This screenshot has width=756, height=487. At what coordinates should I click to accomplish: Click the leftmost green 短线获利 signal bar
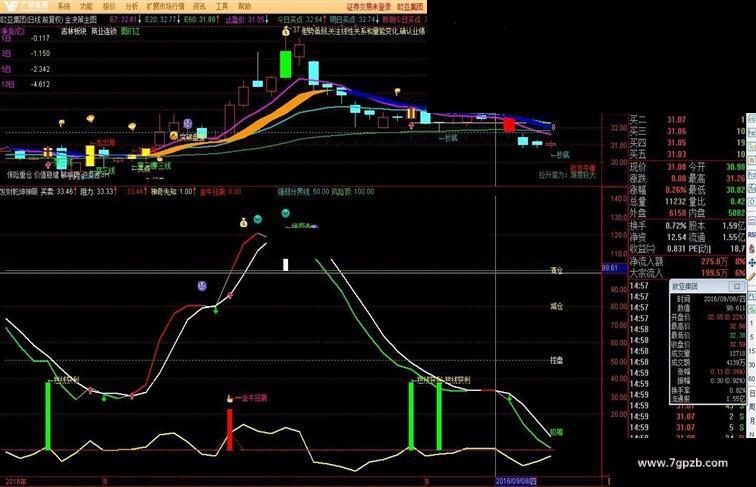(x=48, y=416)
